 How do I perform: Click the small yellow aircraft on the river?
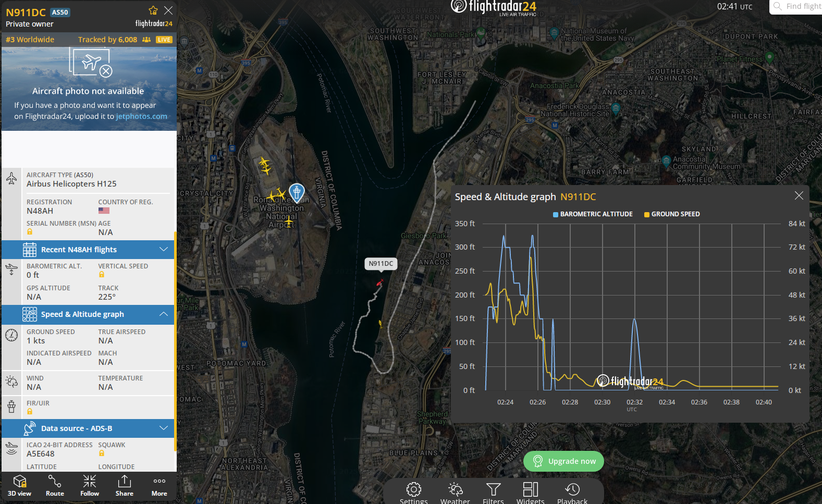tap(381, 324)
